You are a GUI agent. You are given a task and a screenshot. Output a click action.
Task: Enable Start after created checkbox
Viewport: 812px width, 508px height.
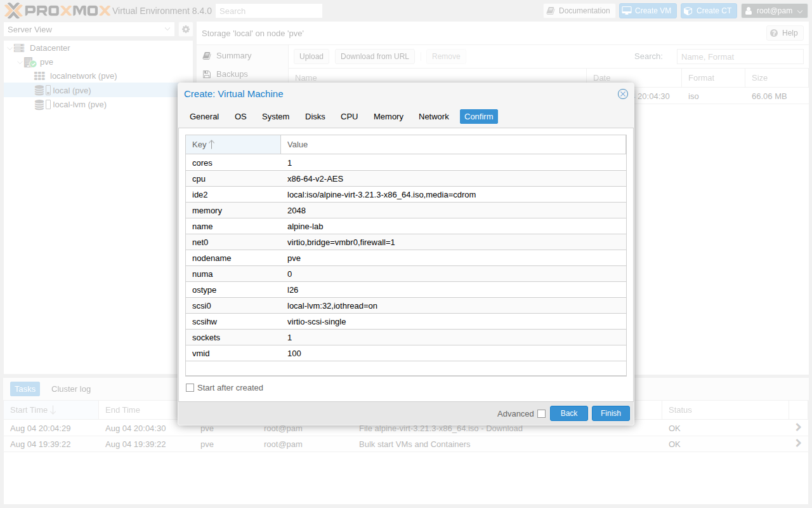(x=190, y=388)
